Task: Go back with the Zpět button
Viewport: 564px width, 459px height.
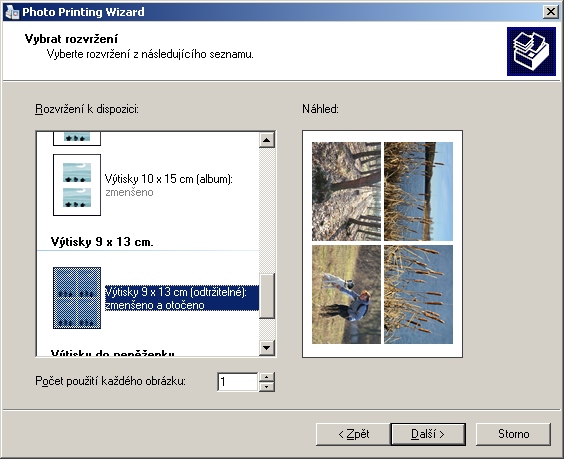Action: click(x=354, y=434)
